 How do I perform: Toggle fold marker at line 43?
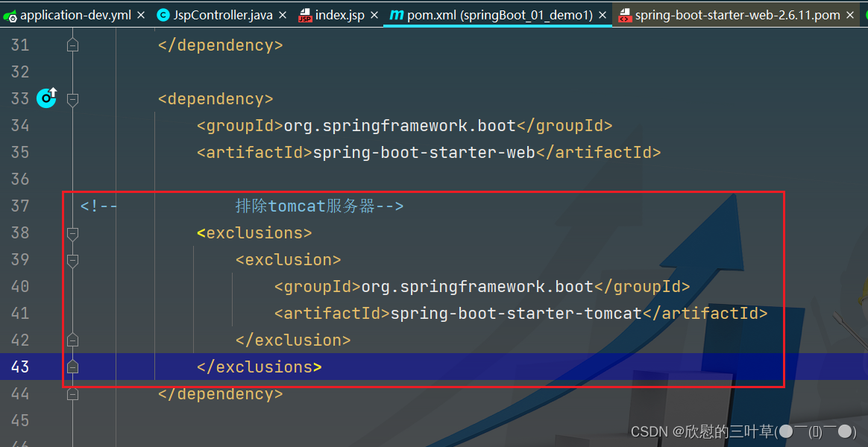[x=72, y=367]
